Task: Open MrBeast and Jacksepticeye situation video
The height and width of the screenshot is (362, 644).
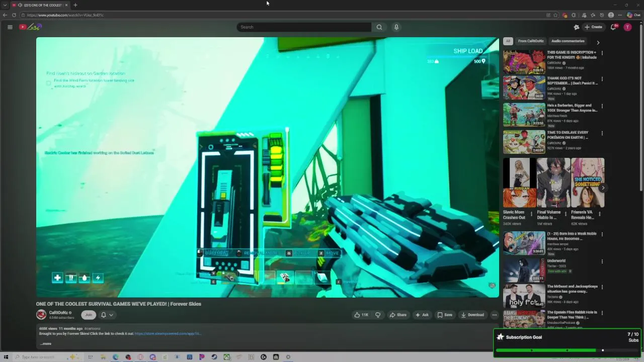Action: pyautogui.click(x=524, y=296)
